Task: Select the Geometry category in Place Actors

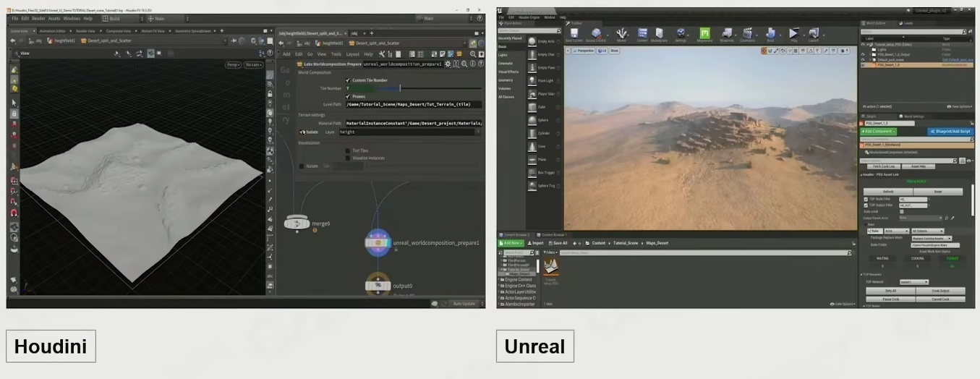Action: point(506,80)
